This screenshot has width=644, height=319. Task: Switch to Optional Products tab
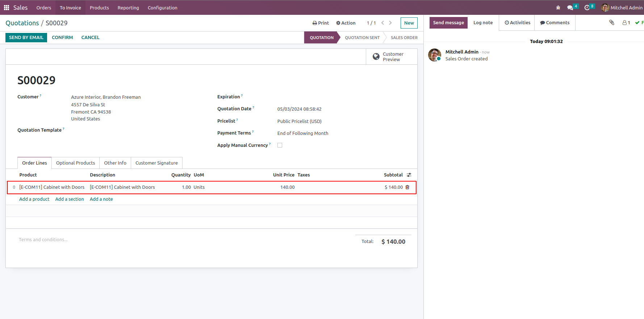(75, 163)
